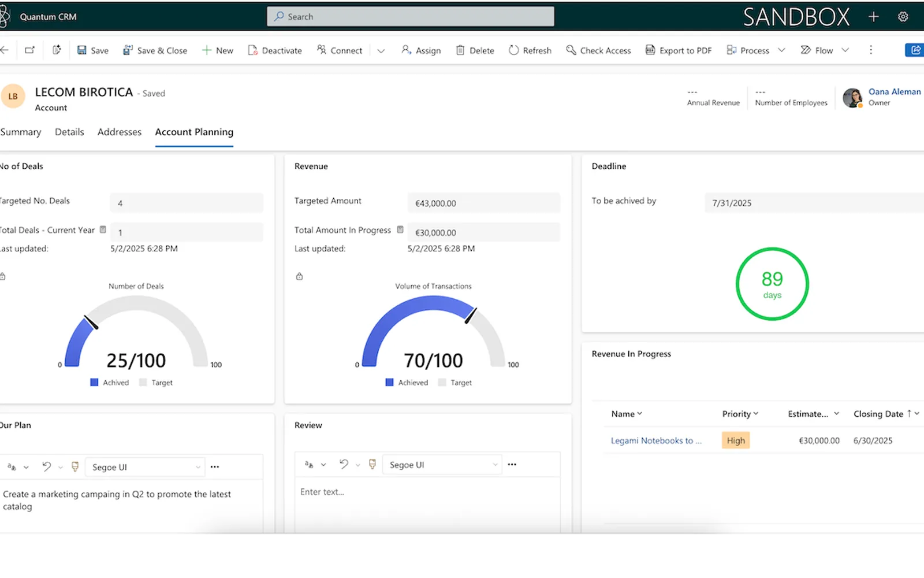Screen dimensions: 924x578
Task: Focus the global Search box
Action: (x=411, y=17)
